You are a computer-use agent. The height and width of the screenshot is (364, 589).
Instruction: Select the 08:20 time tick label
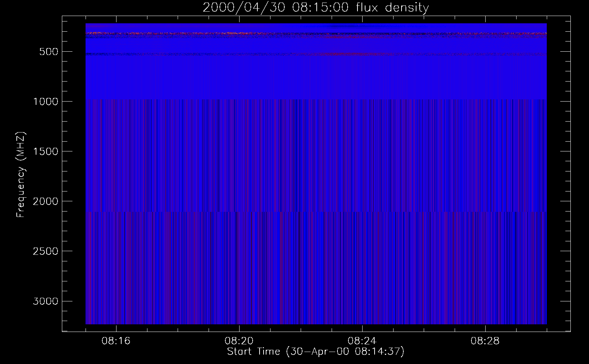(239, 341)
